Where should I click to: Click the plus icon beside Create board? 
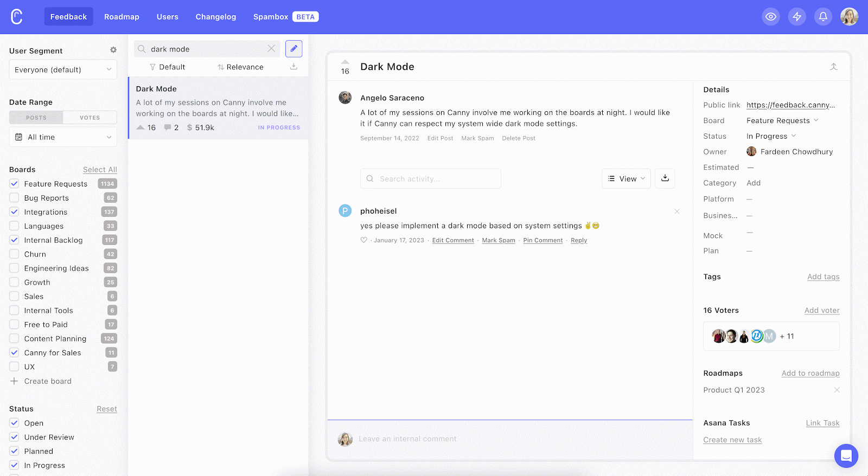pos(14,381)
